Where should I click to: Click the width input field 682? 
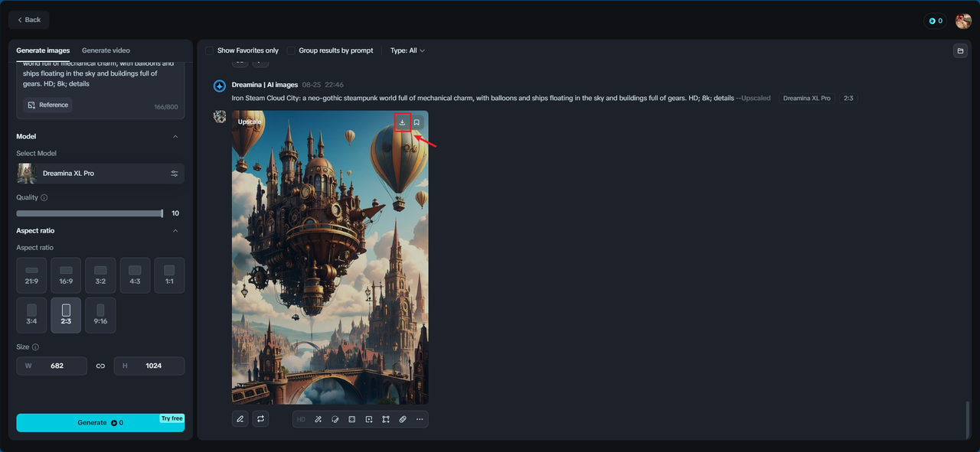[52, 366]
